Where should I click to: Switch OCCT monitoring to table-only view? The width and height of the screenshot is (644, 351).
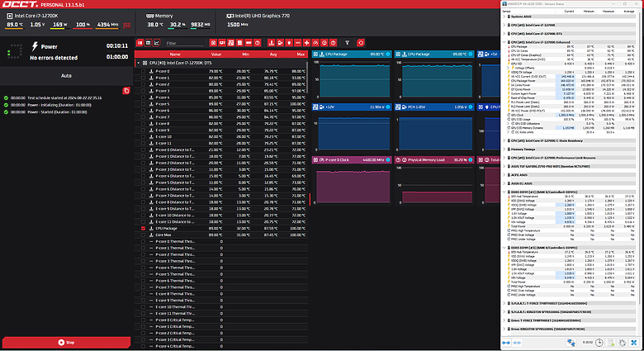[x=149, y=43]
